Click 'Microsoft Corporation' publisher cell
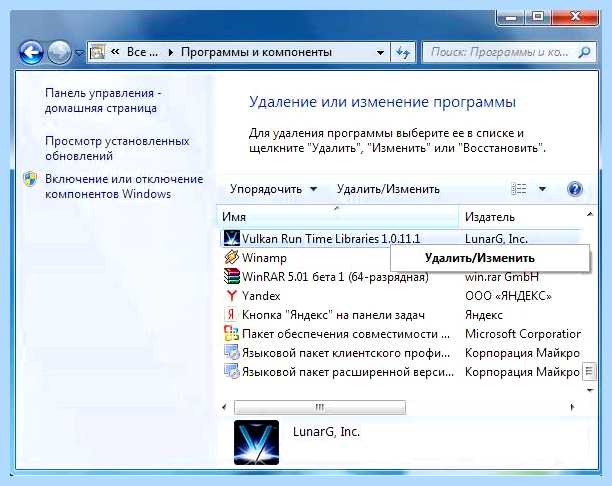 tap(523, 334)
